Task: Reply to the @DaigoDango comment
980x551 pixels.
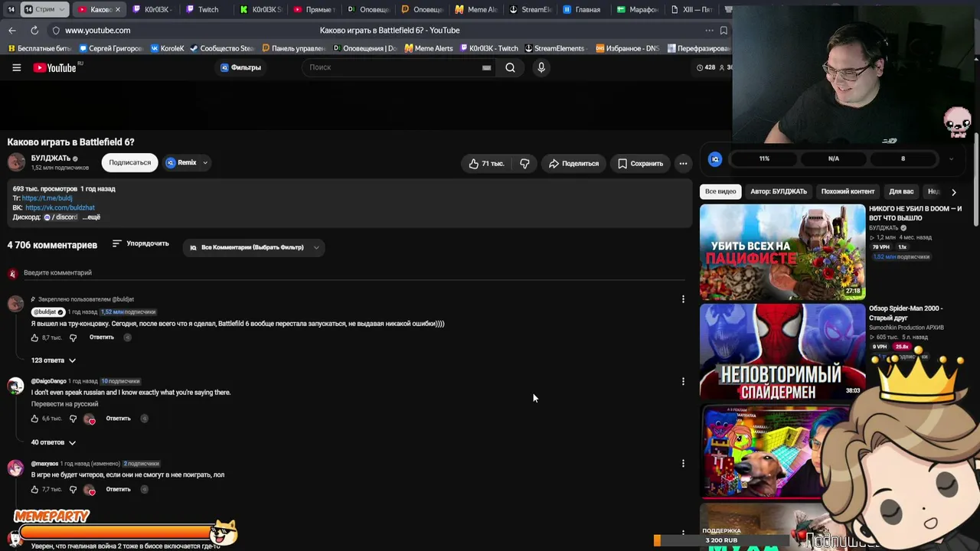Action: click(x=119, y=419)
